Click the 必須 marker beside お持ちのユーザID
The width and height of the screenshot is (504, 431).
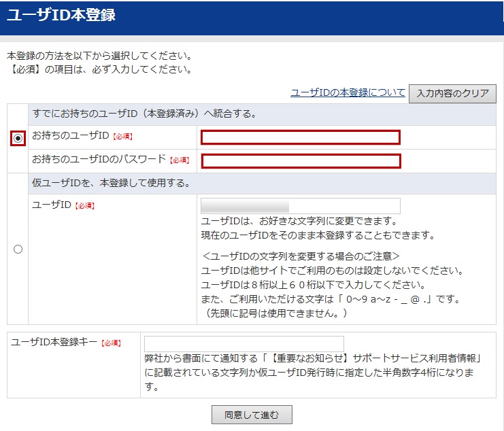point(123,137)
